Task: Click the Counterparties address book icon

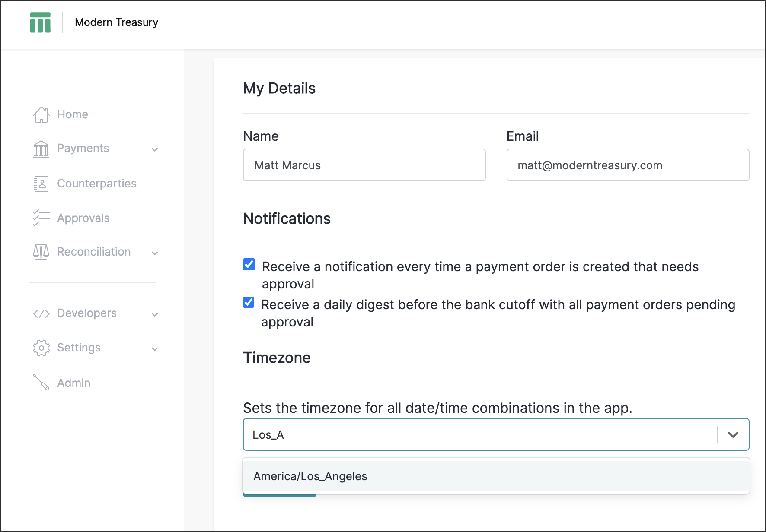Action: point(41,184)
